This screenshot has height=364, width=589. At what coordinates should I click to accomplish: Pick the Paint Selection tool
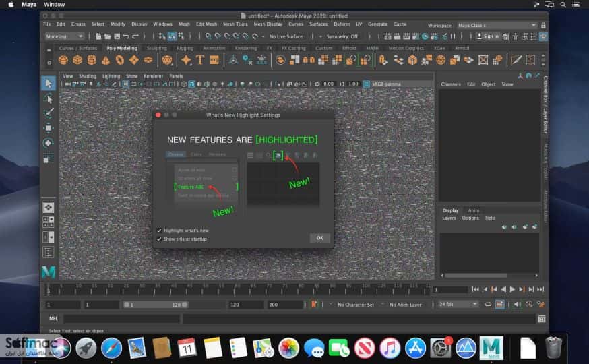(x=49, y=113)
